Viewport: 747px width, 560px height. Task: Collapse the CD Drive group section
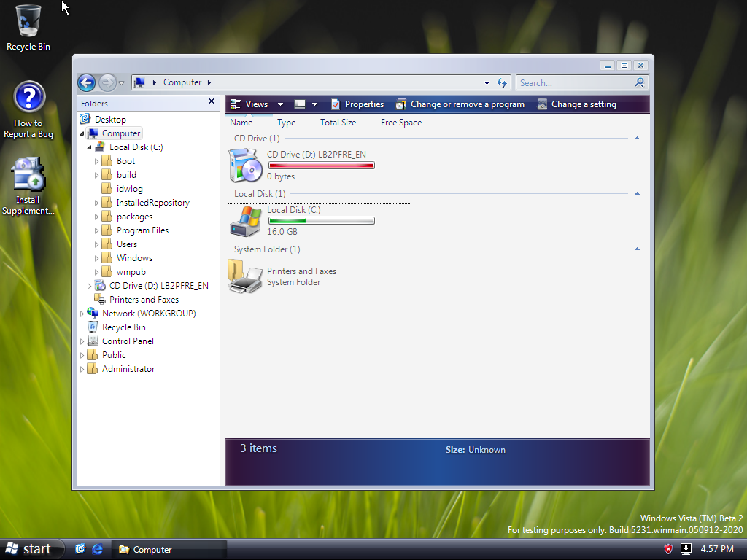point(637,139)
